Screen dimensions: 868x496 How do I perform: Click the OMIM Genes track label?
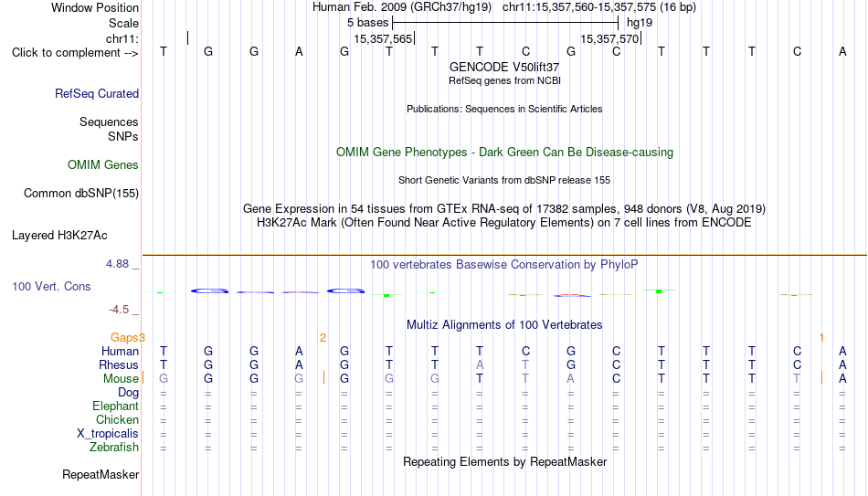103,165
